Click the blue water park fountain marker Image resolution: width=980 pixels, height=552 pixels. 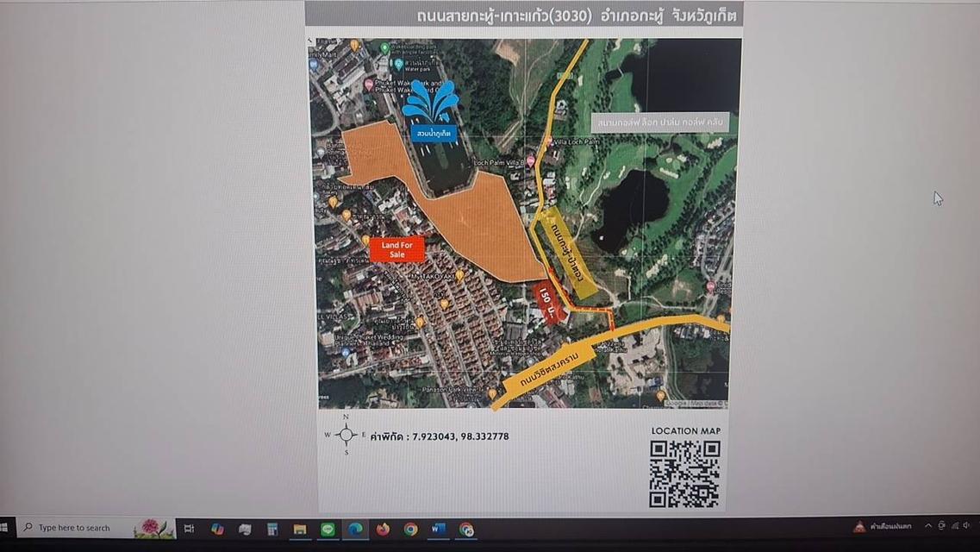431,110
